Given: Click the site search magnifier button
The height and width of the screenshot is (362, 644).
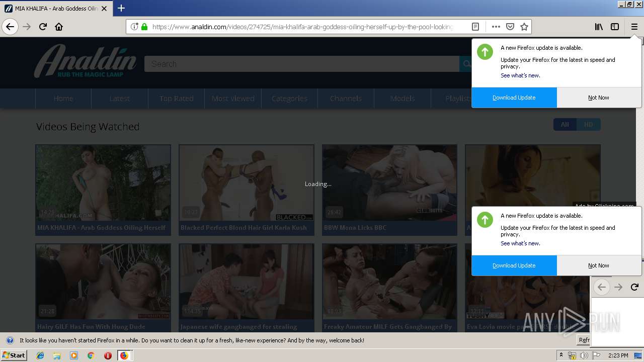Looking at the screenshot, I should pyautogui.click(x=466, y=64).
